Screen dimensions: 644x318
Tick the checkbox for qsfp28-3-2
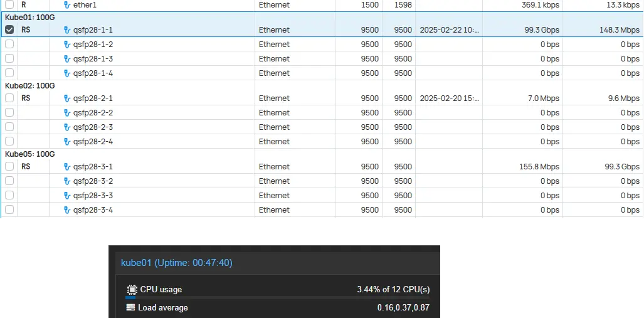[x=9, y=181]
